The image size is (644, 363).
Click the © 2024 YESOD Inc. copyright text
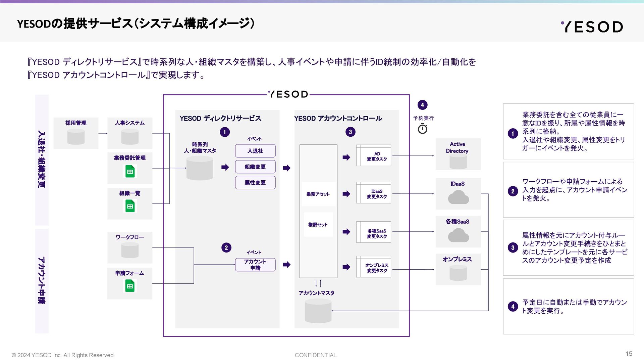coord(63,355)
